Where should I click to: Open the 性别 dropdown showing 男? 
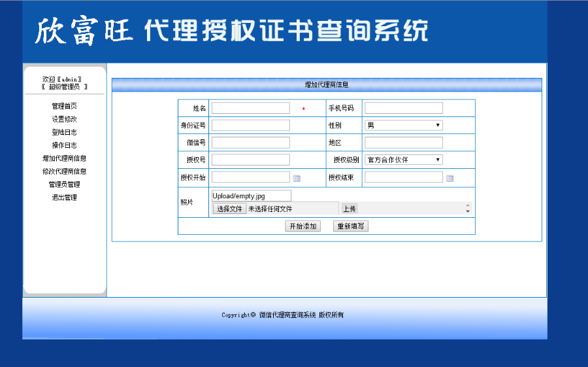pos(404,125)
